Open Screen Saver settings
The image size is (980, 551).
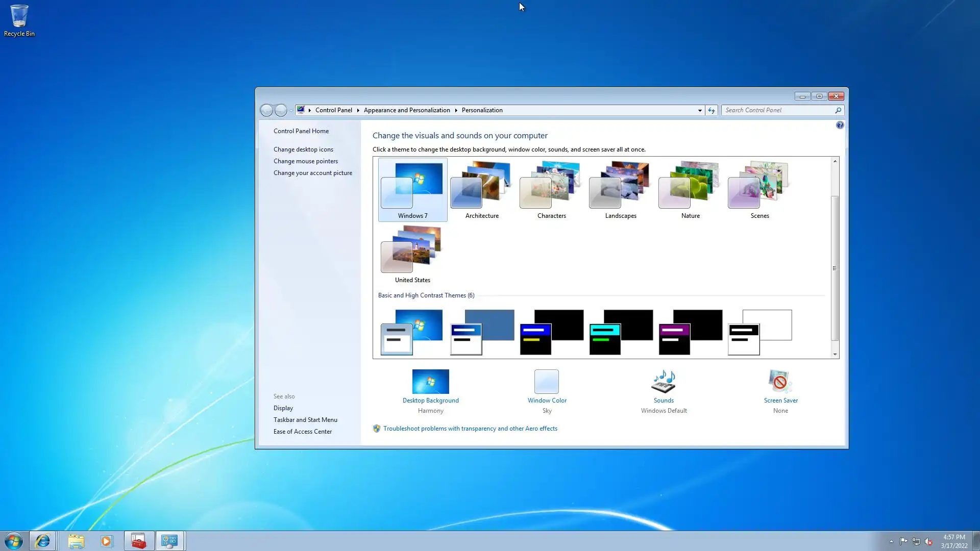point(780,382)
